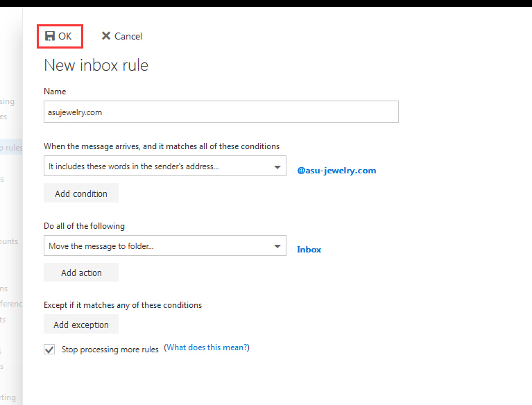Select the rules item in the left sidebar
This screenshot has width=532, height=405.
(11, 148)
